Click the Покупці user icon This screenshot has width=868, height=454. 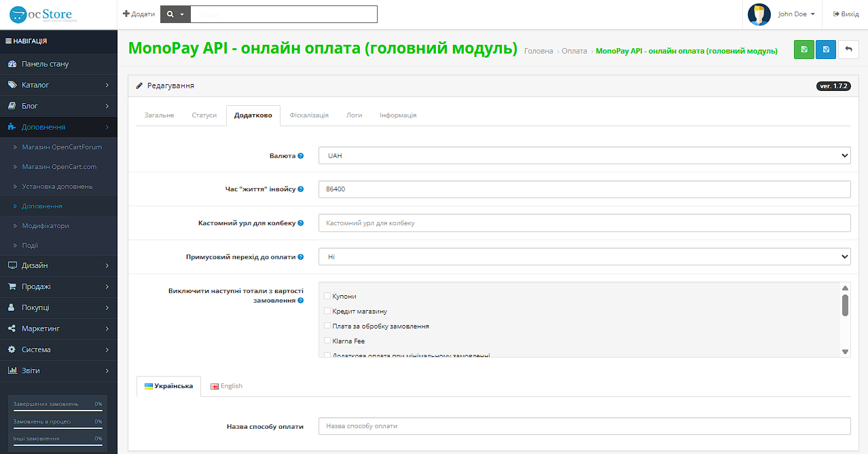(12, 307)
